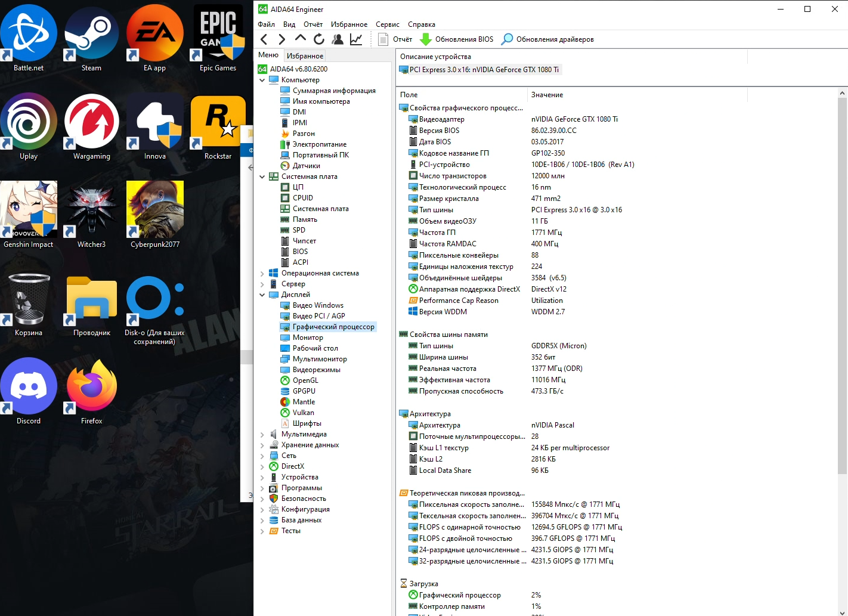Open the Epic Games desktop shortcut
This screenshot has height=616, width=848.
point(218,38)
